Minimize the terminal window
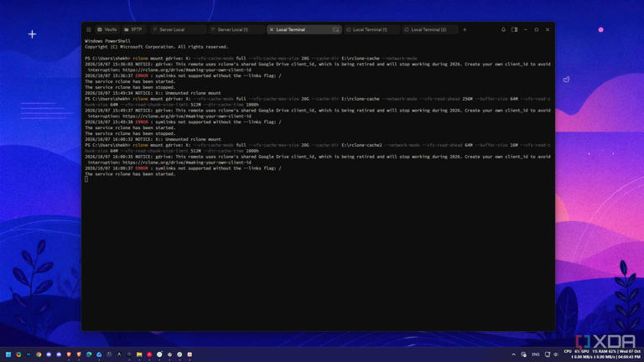Image resolution: width=644 pixels, height=362 pixels. (x=526, y=29)
